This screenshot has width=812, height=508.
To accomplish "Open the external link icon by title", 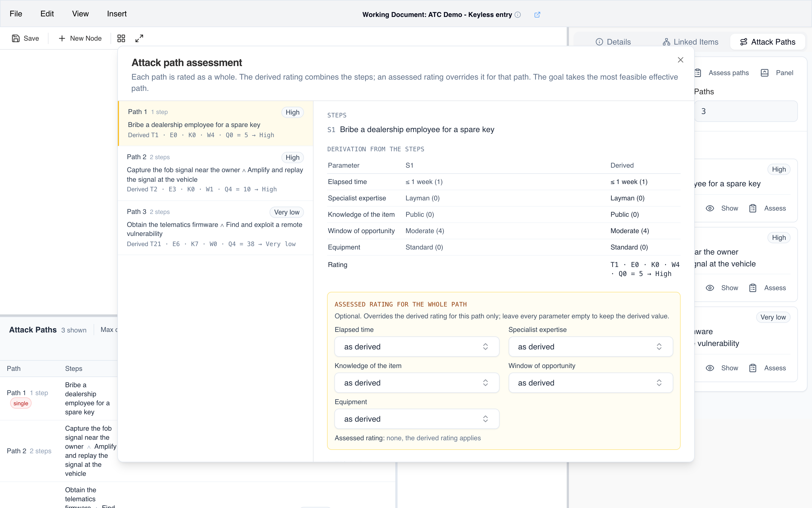I will pyautogui.click(x=537, y=14).
